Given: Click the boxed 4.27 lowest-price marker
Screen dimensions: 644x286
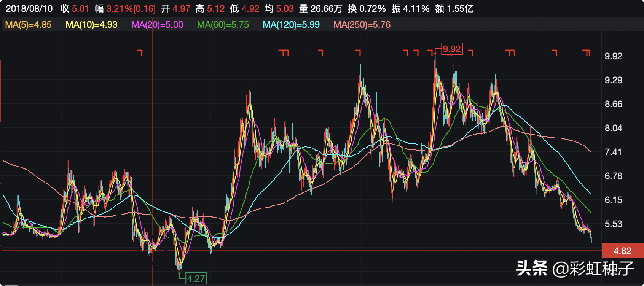Looking at the screenshot, I should (196, 278).
